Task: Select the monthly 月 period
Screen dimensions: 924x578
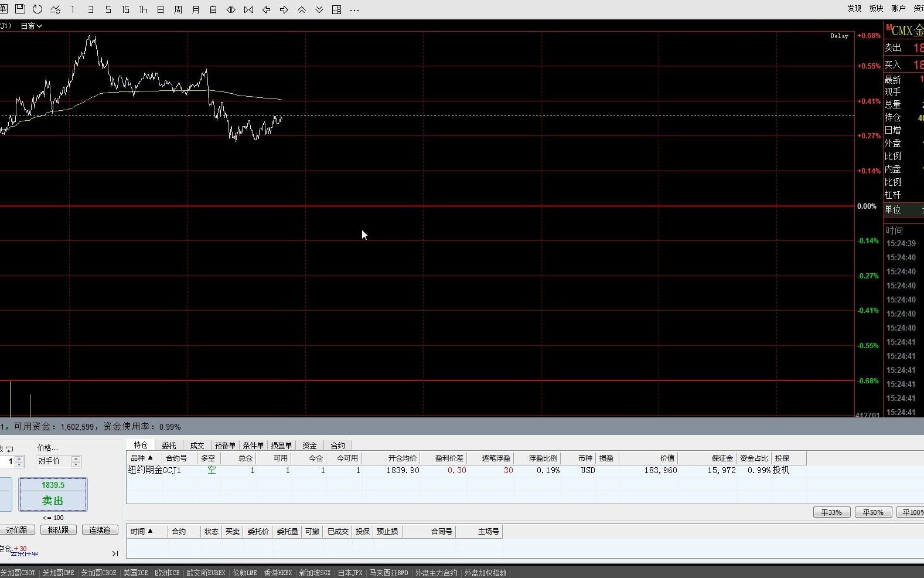Action: 196,9
